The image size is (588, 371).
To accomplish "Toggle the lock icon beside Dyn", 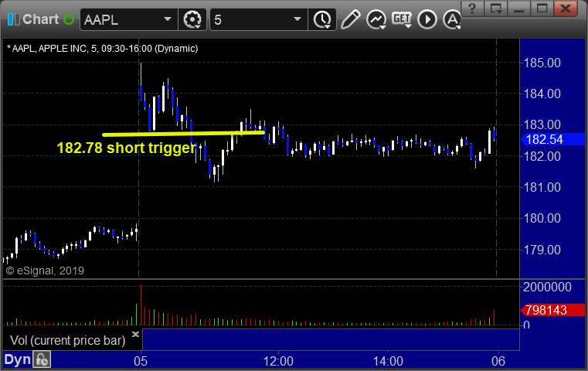I will [42, 359].
